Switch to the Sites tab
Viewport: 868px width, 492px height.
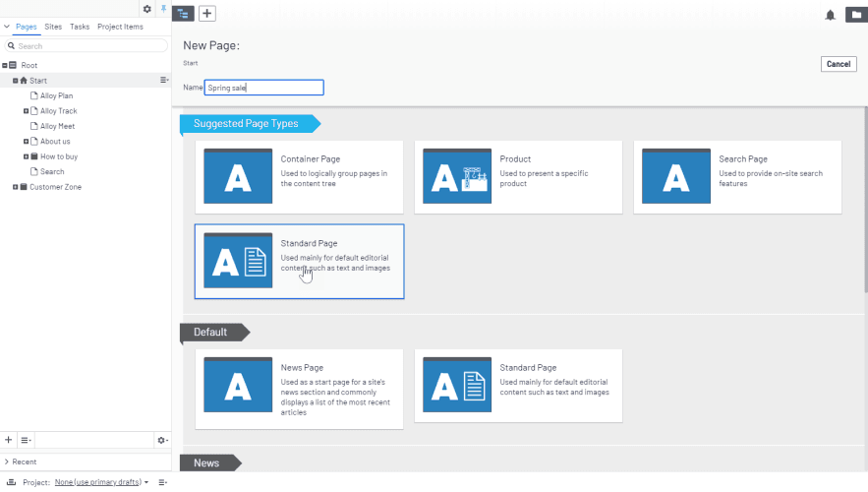click(x=53, y=27)
